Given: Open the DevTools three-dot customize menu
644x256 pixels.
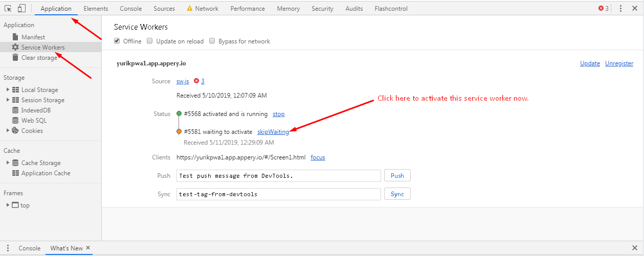Looking at the screenshot, I should (621, 8).
